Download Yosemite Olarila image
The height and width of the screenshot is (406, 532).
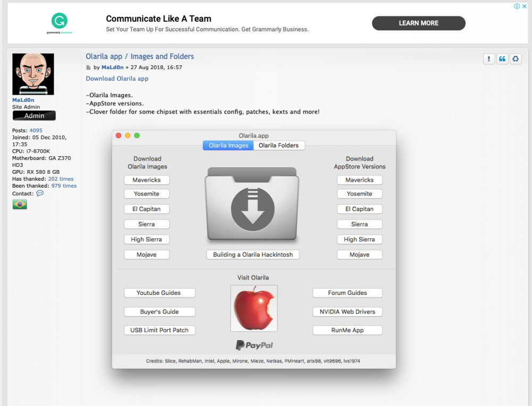point(147,194)
